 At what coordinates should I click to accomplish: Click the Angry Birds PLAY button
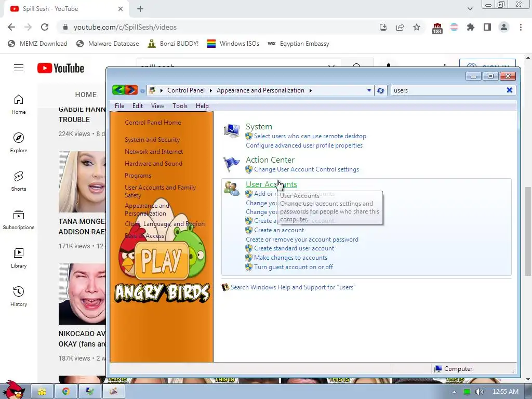point(162,260)
